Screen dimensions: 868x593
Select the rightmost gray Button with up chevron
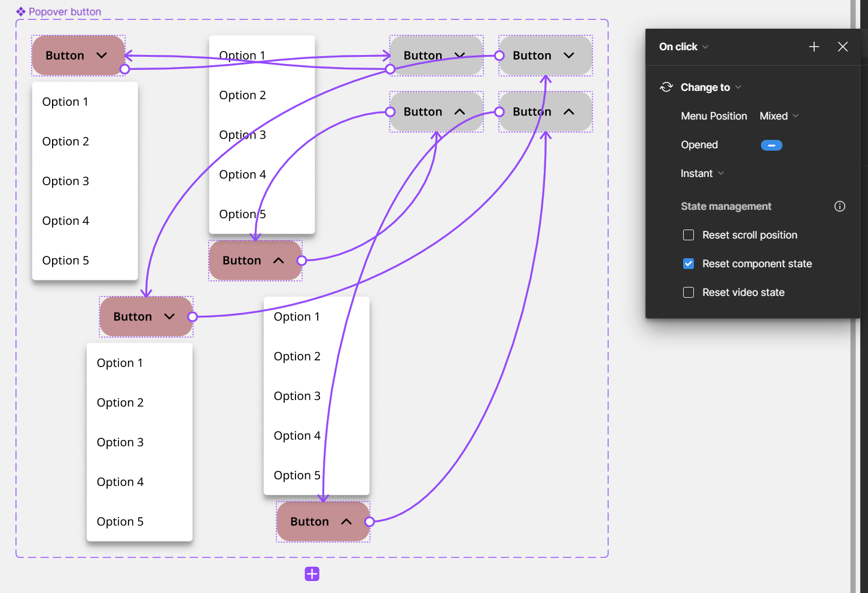click(x=546, y=112)
